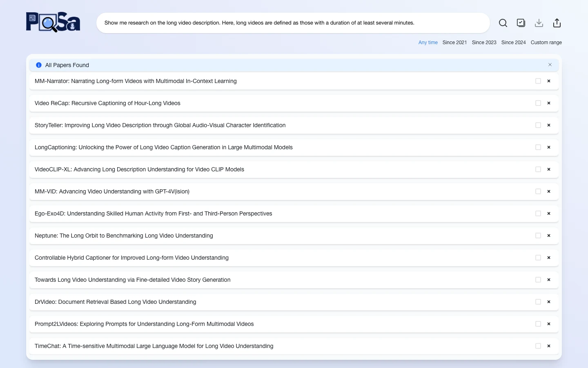The height and width of the screenshot is (368, 588).
Task: Check the Controllable Hybrid Captioner checkbox
Action: point(538,258)
